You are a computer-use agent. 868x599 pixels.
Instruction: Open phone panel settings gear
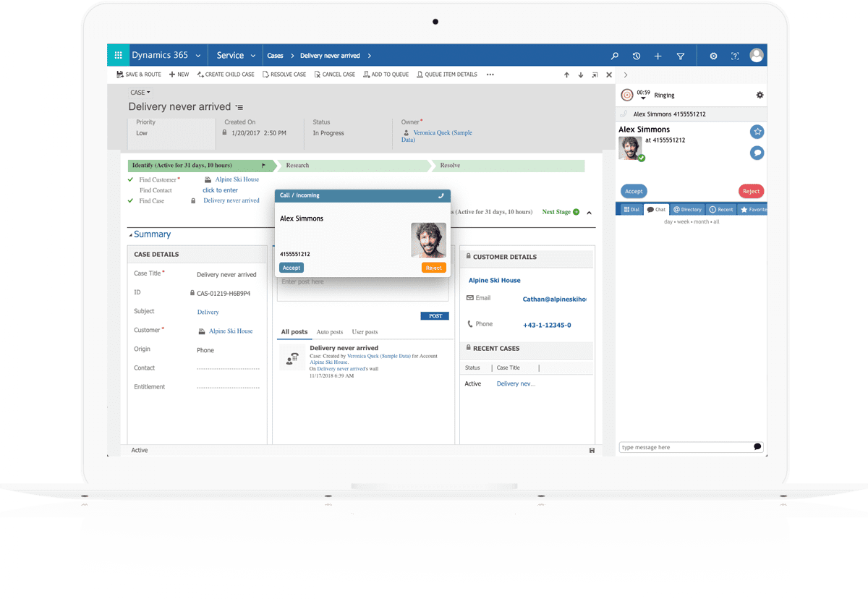(759, 95)
